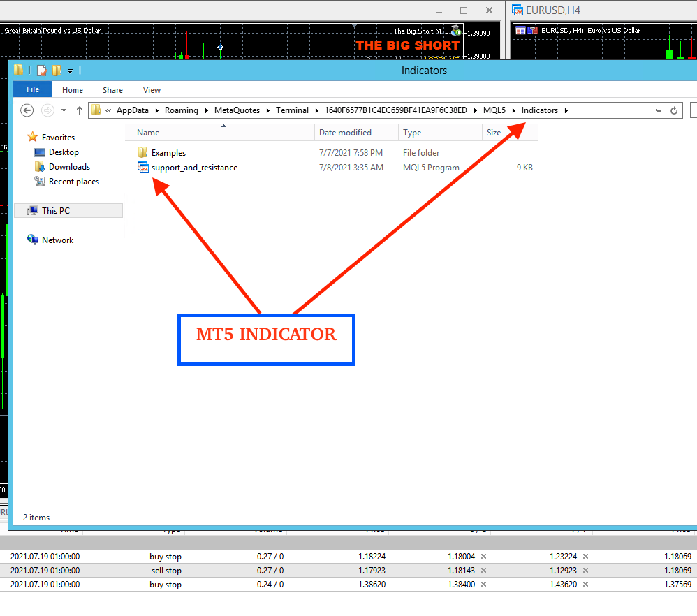The image size is (697, 616).
Task: Delete the 1.18143 stop loss value
Action: coord(483,570)
